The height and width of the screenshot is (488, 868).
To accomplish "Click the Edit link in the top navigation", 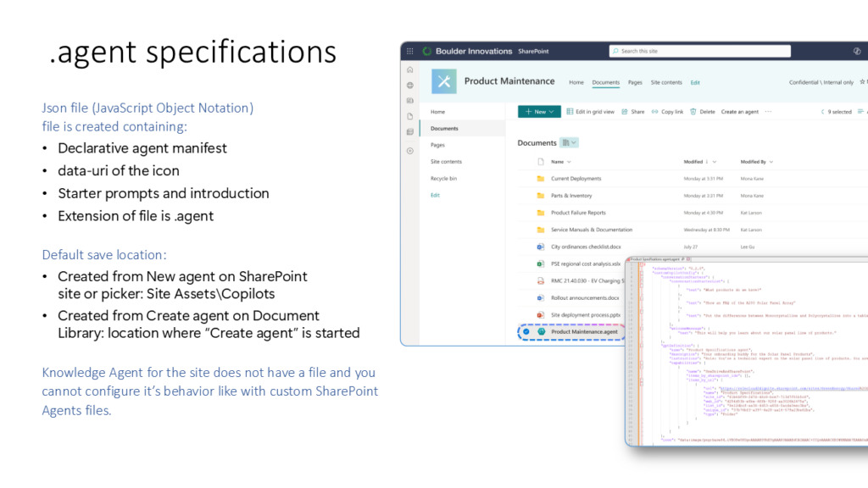I will tap(695, 82).
